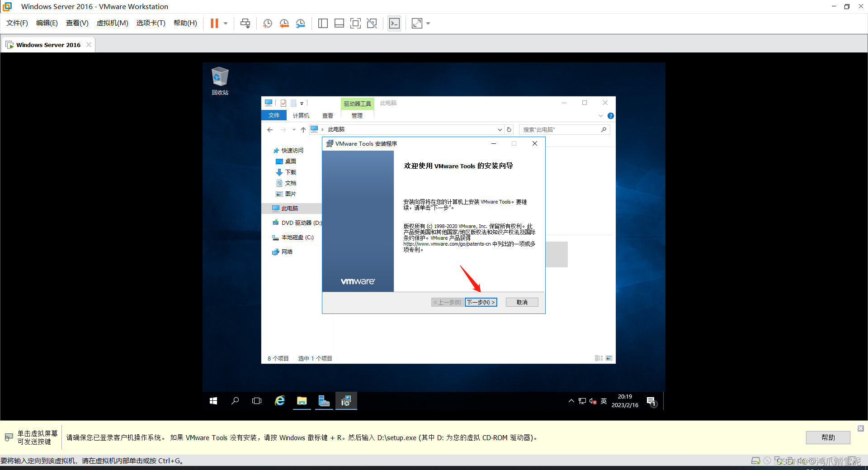
Task: Open the 文件(F) menu
Action: [17, 23]
